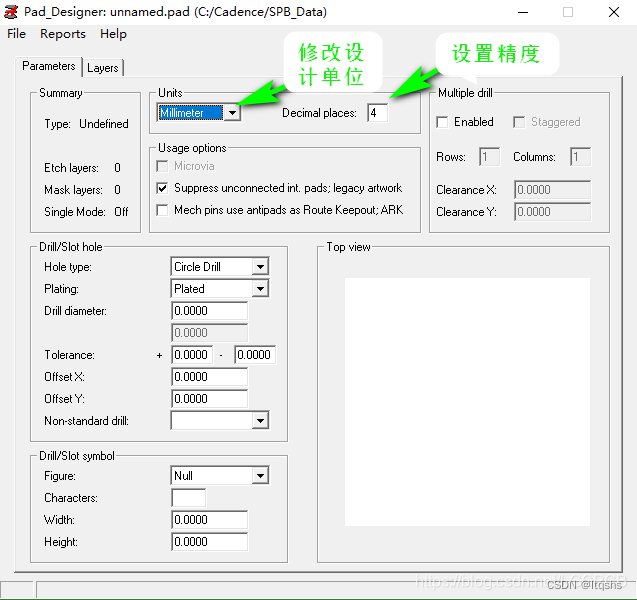Switch to the Layers tab
This screenshot has width=637, height=600.
point(102,68)
